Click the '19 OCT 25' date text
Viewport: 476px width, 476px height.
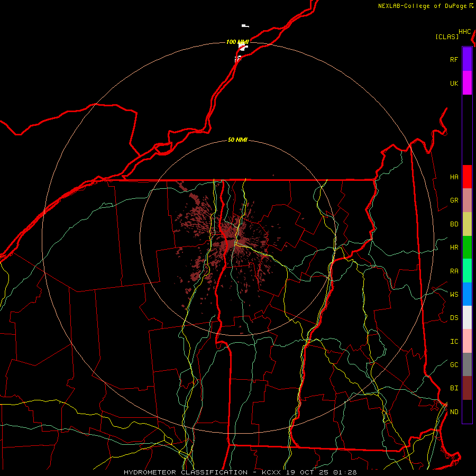pos(307,472)
